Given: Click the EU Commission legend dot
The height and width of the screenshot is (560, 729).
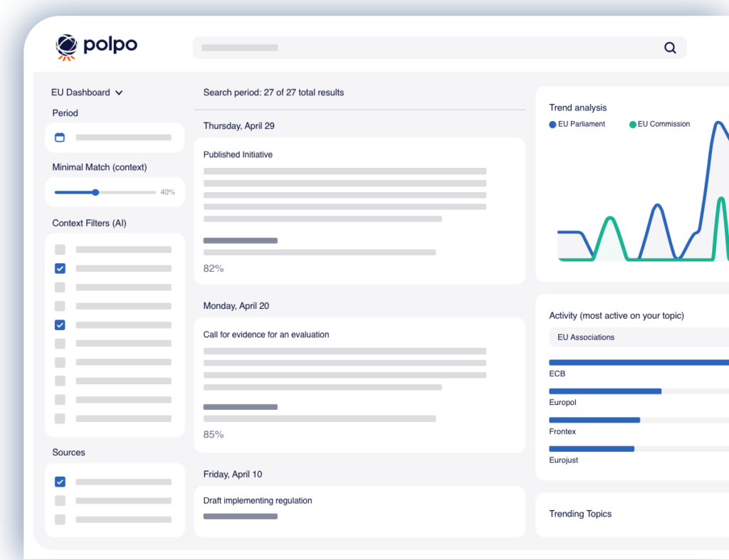Looking at the screenshot, I should 632,125.
